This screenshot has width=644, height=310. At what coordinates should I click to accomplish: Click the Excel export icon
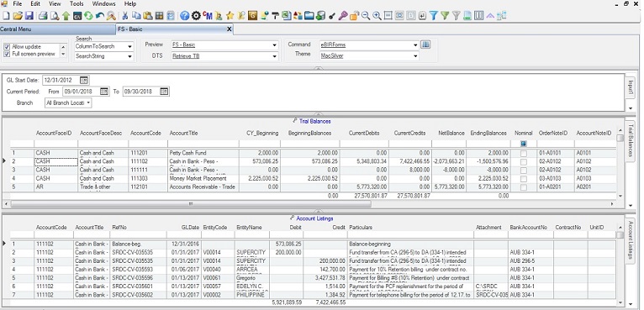point(287,16)
